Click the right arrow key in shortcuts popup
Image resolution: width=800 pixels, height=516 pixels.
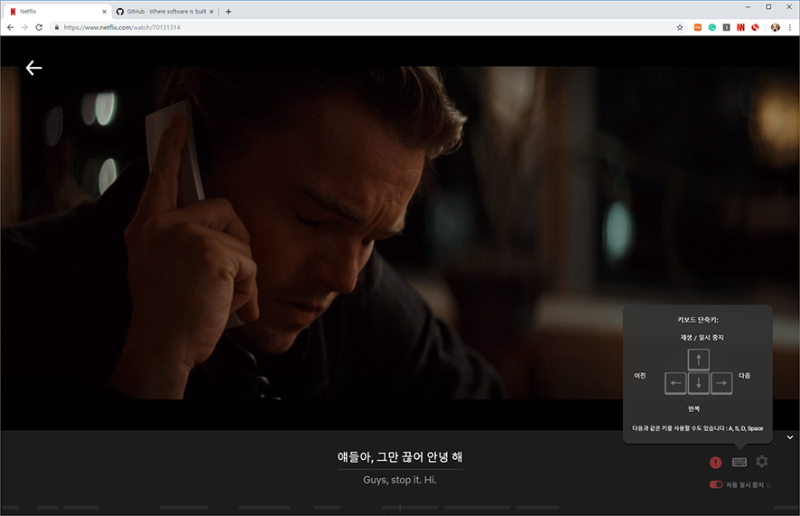point(721,383)
